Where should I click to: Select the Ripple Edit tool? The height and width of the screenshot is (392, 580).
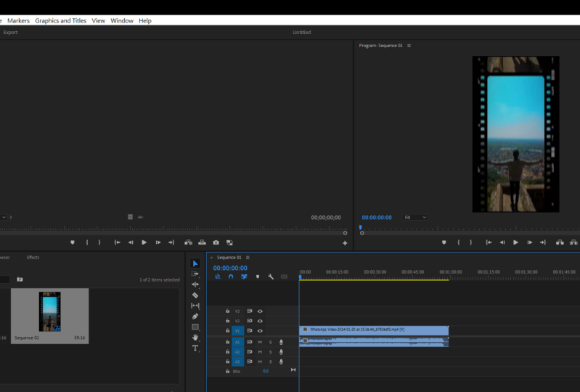point(195,285)
